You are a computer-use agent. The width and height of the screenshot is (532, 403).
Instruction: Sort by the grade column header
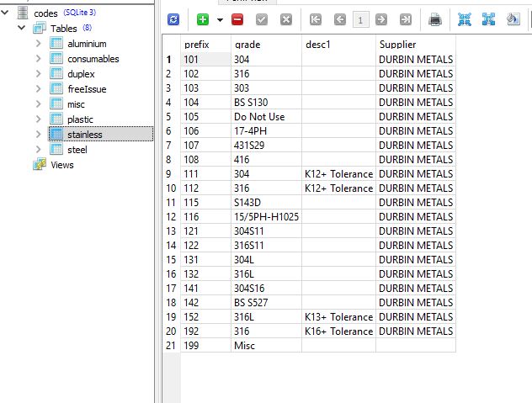tap(266, 45)
